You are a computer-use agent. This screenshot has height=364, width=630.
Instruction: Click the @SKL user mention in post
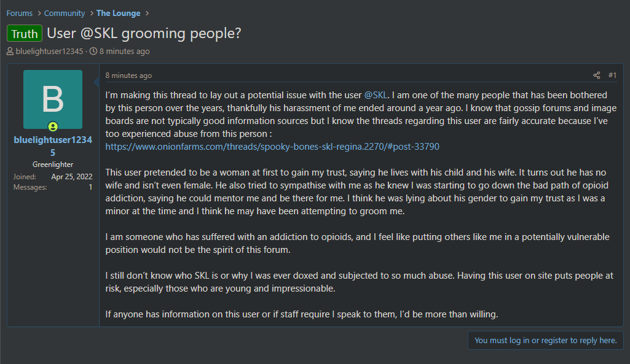point(376,95)
